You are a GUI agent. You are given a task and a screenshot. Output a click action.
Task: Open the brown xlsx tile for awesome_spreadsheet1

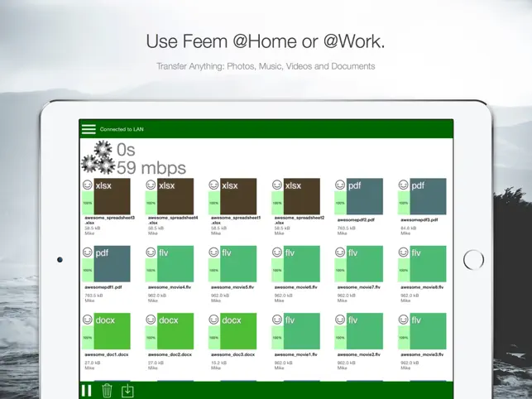pos(238,196)
